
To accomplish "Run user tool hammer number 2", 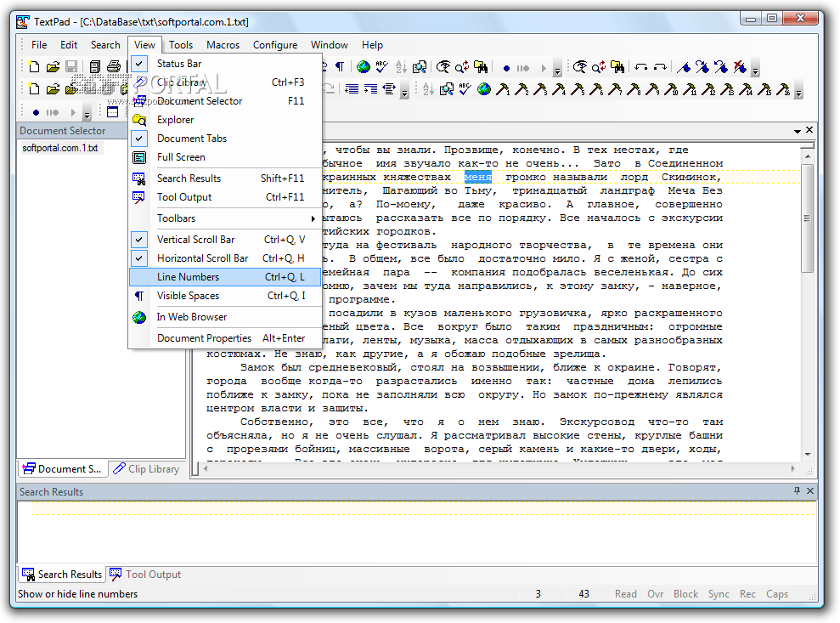I will pos(521,89).
